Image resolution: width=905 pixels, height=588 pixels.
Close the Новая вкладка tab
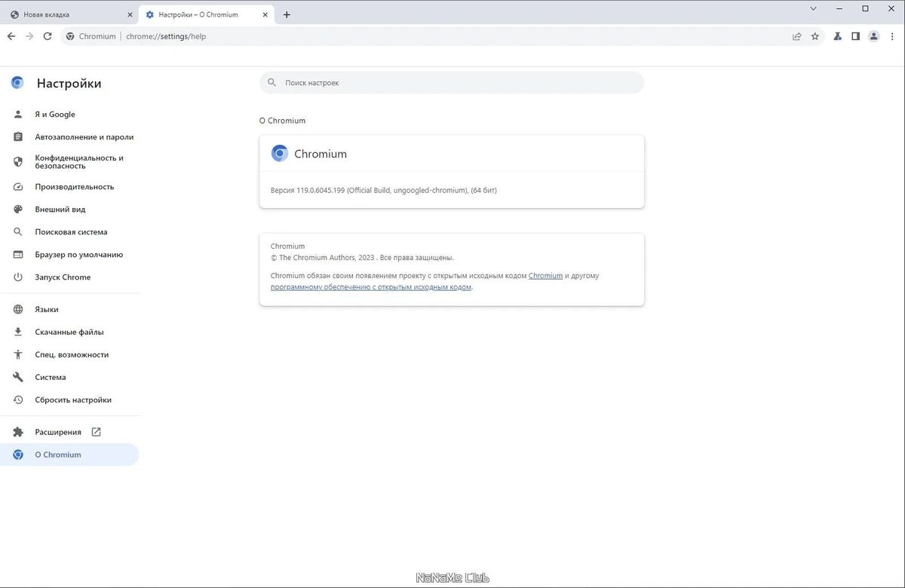pos(130,14)
